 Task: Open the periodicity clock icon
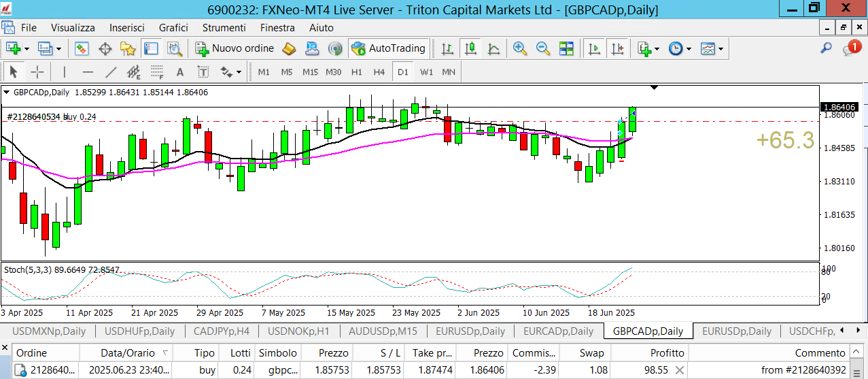[x=676, y=48]
